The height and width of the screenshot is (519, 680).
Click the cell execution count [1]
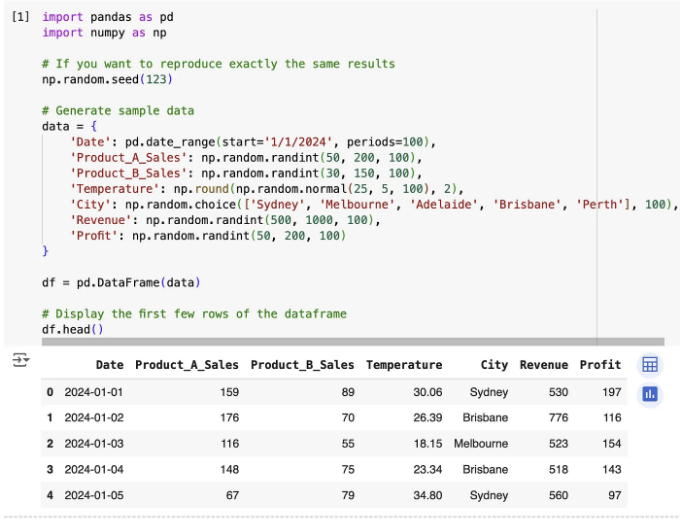(x=20, y=17)
